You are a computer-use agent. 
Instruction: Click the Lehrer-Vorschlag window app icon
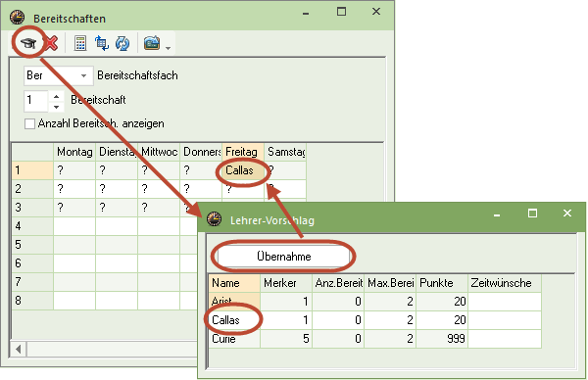(215, 219)
